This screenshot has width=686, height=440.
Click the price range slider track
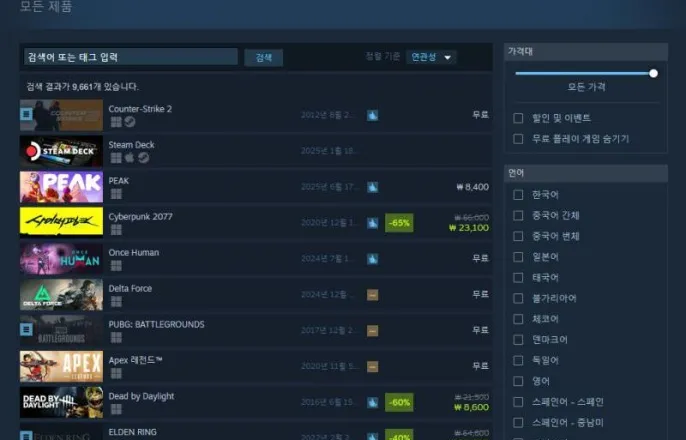tap(584, 73)
